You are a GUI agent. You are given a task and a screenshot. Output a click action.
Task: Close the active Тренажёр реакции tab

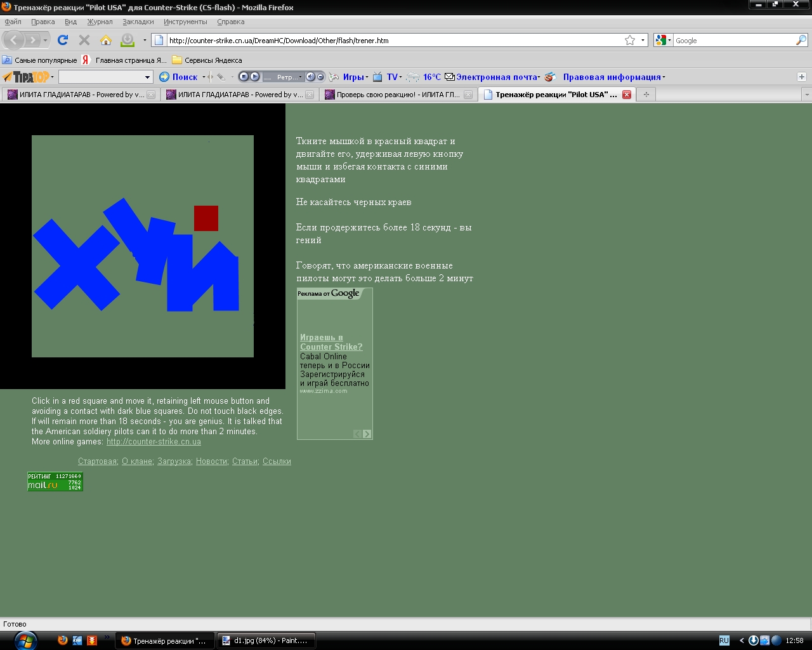click(x=627, y=95)
